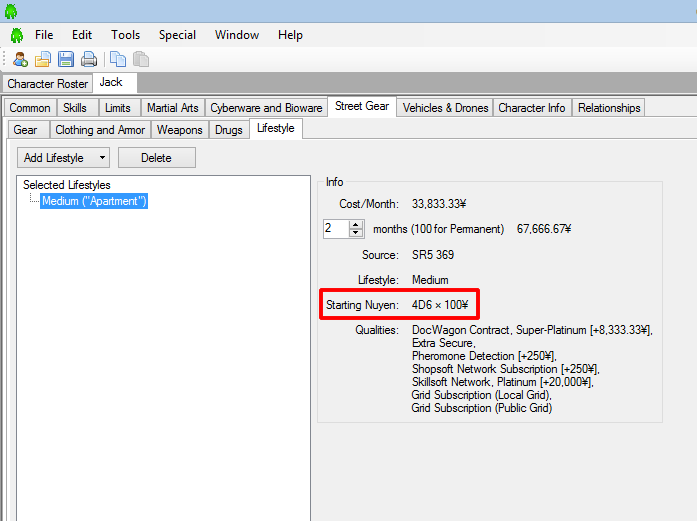Click the Paste toolbar icon
The width and height of the screenshot is (697, 521).
coord(141,59)
